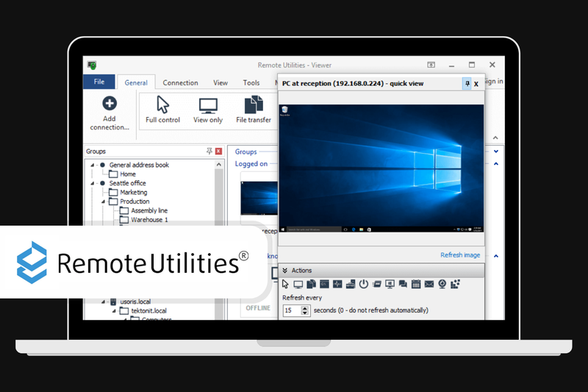Select Full control in the ribbon

162,110
